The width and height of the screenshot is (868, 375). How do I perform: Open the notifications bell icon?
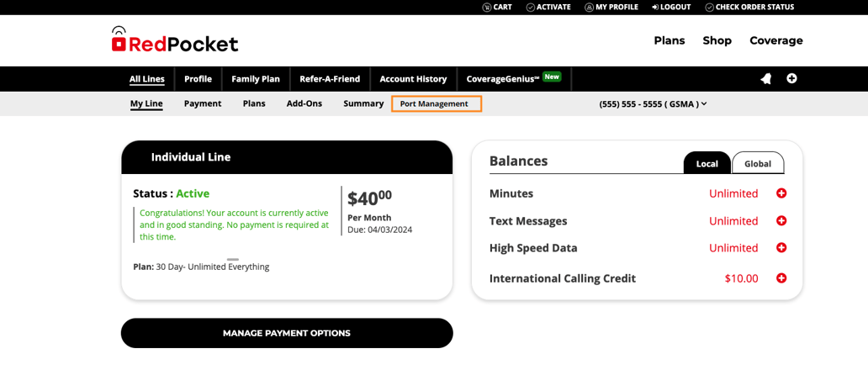765,78
